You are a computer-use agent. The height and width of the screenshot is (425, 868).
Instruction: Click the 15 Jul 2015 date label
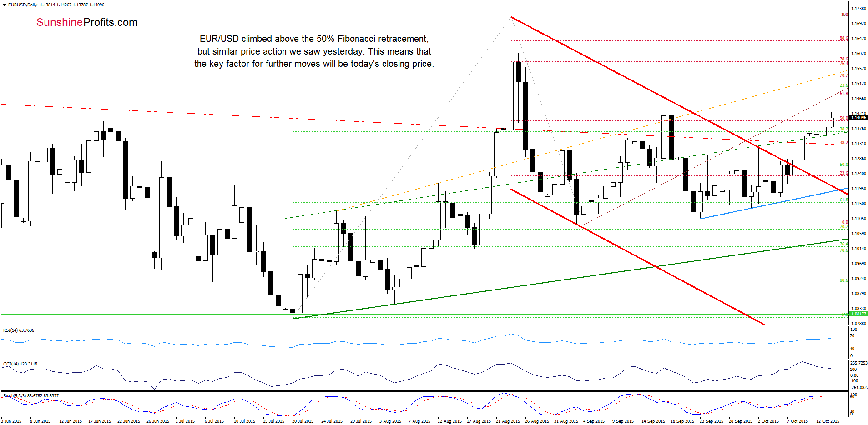(x=273, y=421)
